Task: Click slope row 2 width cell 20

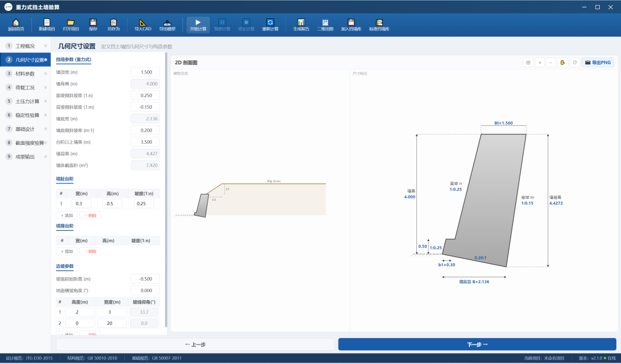Action: [112, 323]
